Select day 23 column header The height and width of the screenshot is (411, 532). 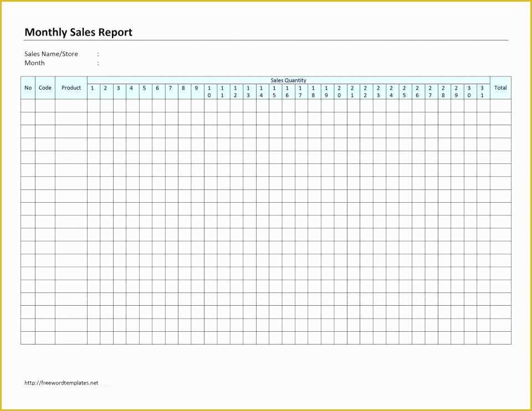(380, 91)
